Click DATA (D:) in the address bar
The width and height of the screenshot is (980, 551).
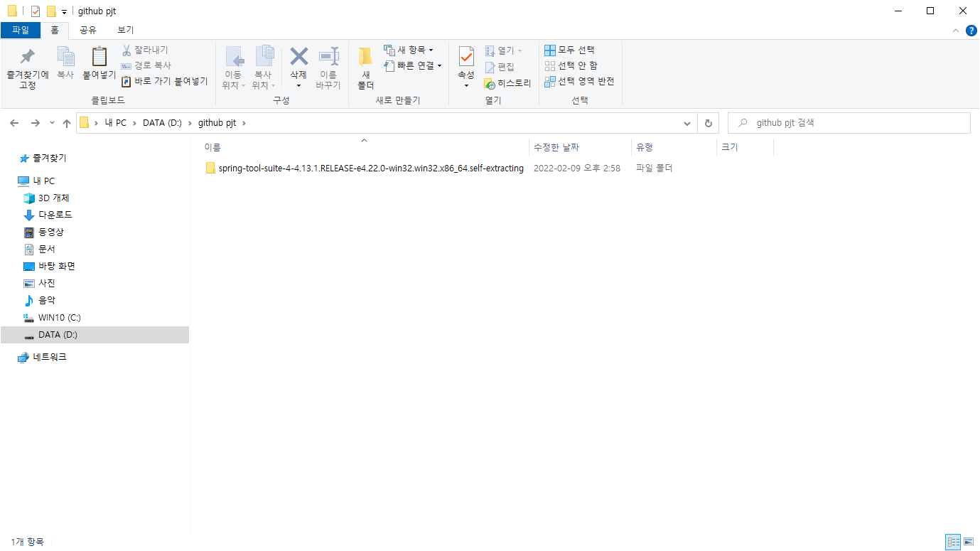click(162, 123)
